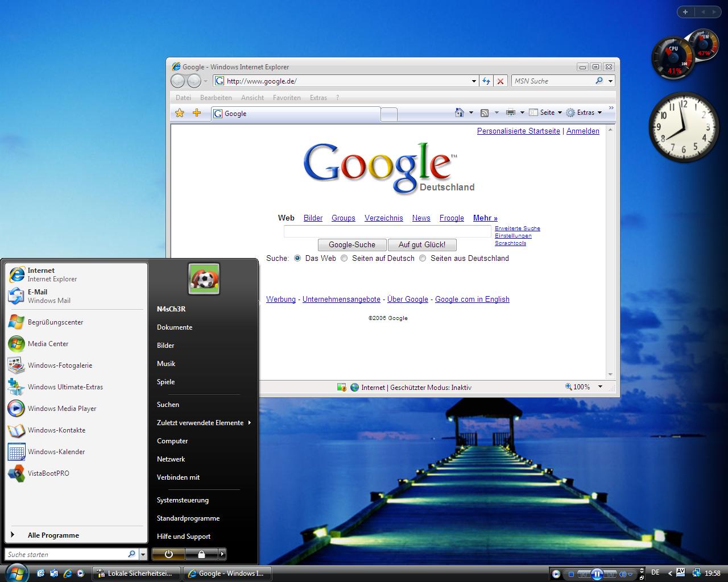Open Systemsteuerung in Start menu

[183, 500]
